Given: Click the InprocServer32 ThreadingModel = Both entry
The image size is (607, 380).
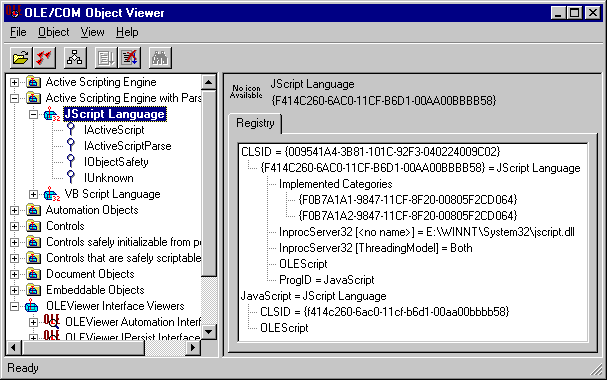Looking at the screenshot, I should click(376, 248).
